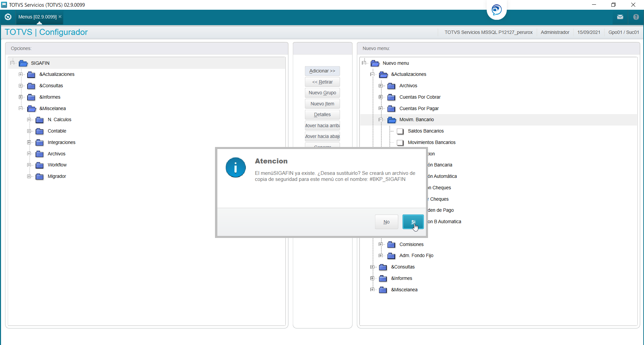Select &Miscelanea in the Nuevo menu tree

pos(404,290)
